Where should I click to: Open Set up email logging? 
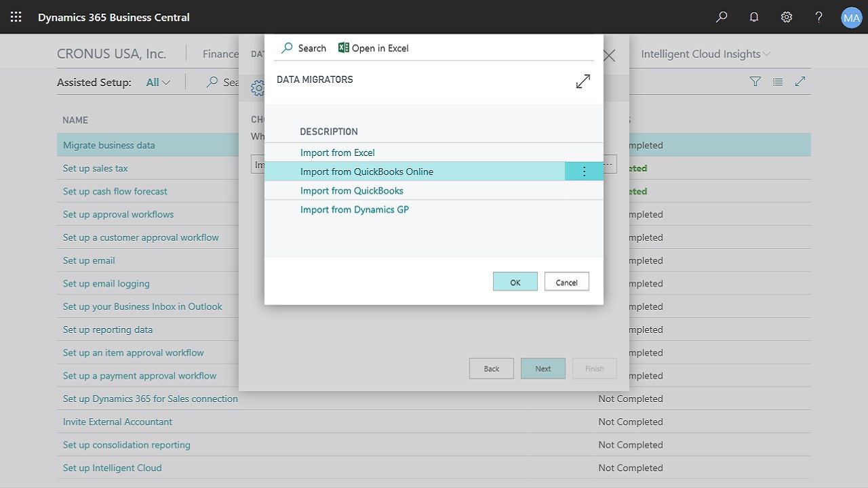coord(106,283)
